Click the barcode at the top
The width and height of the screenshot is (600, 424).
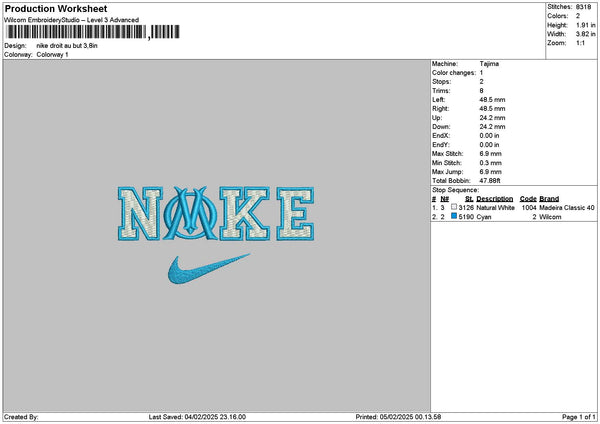pos(93,32)
